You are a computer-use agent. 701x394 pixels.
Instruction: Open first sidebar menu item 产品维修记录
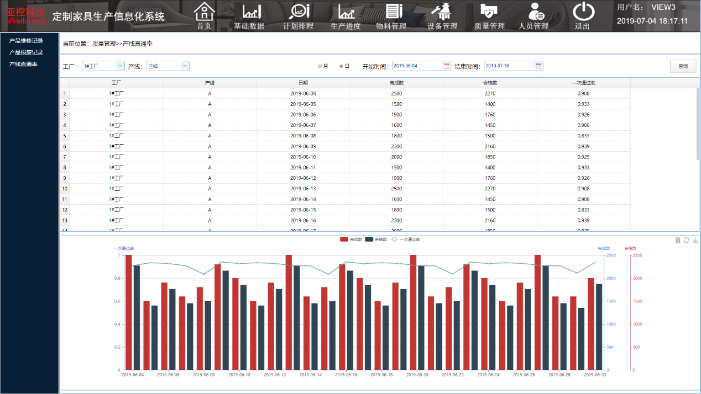pos(26,41)
